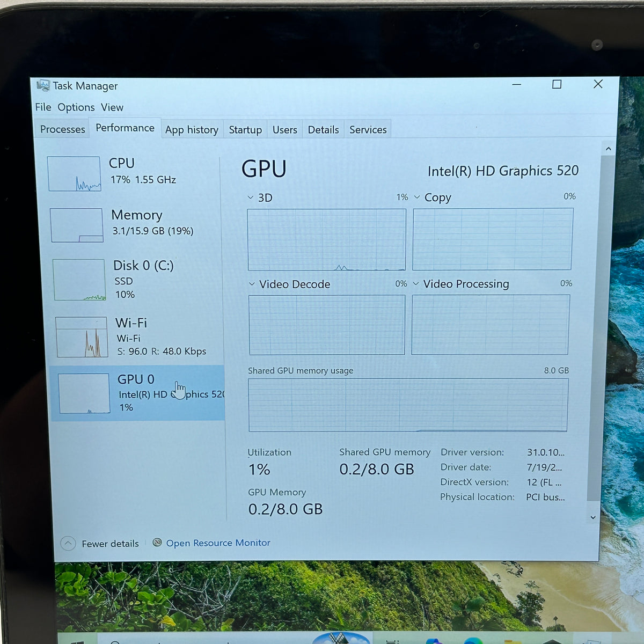The height and width of the screenshot is (644, 644).
Task: Switch to the App history tab
Action: [192, 129]
